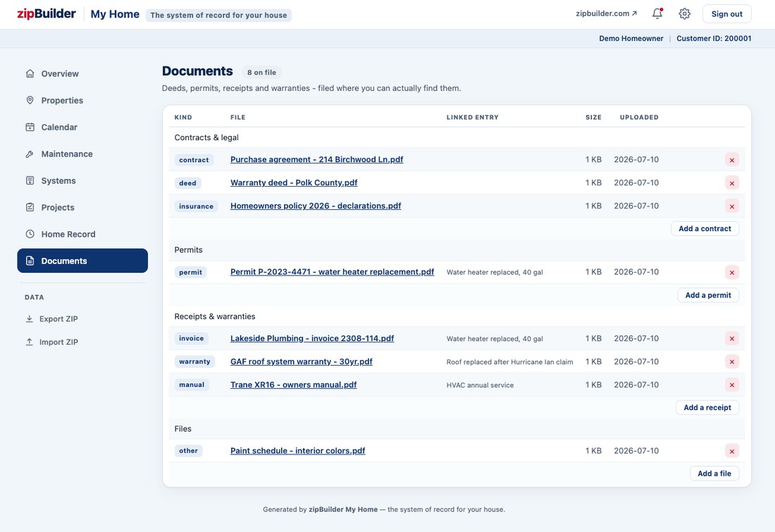This screenshot has height=532, width=775.
Task: Delete Trane XR16 owners manual
Action: tap(732, 385)
